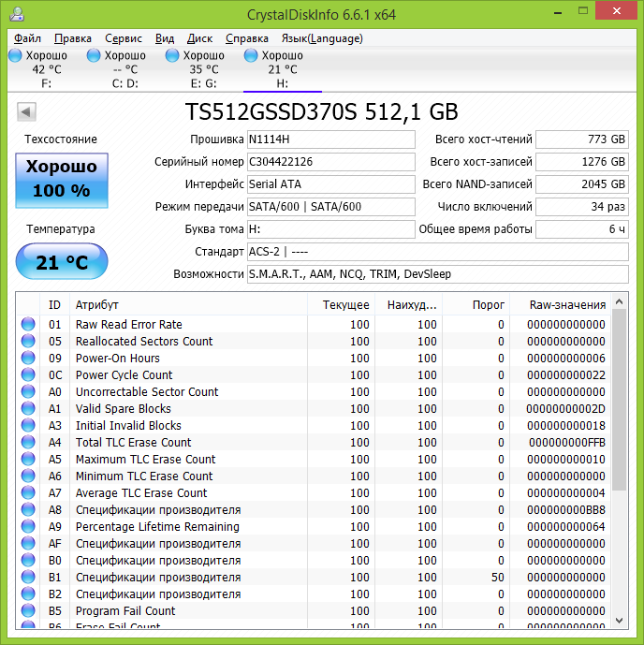Viewport: 644px width, 645px height.
Task: Click the ID column header
Action: click(x=54, y=305)
